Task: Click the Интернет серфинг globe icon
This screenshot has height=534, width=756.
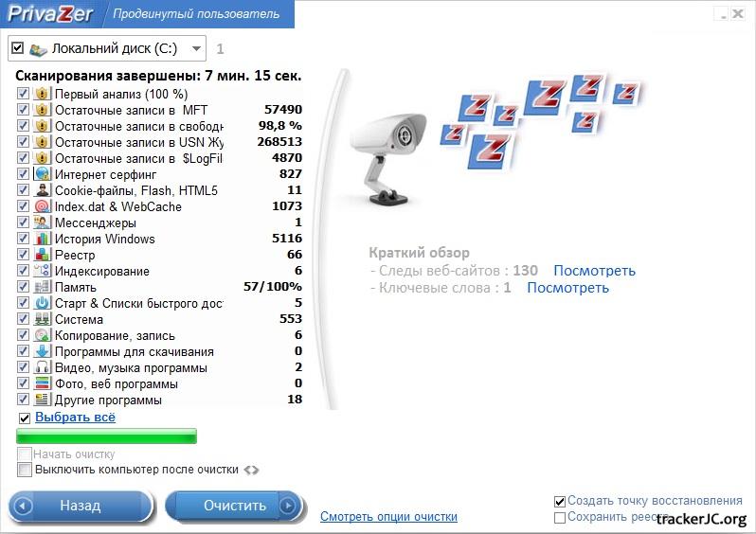Action: click(x=42, y=174)
